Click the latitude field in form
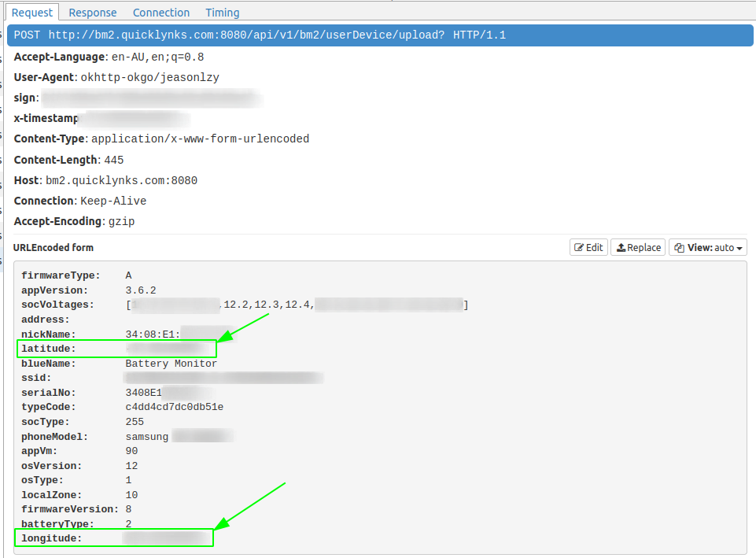Screen dimensions: 756x558 [49, 349]
